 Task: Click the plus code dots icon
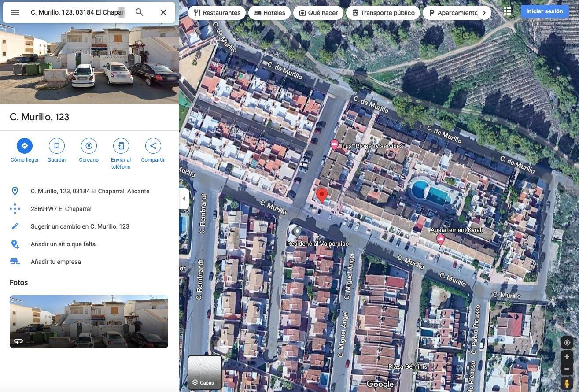[15, 209]
